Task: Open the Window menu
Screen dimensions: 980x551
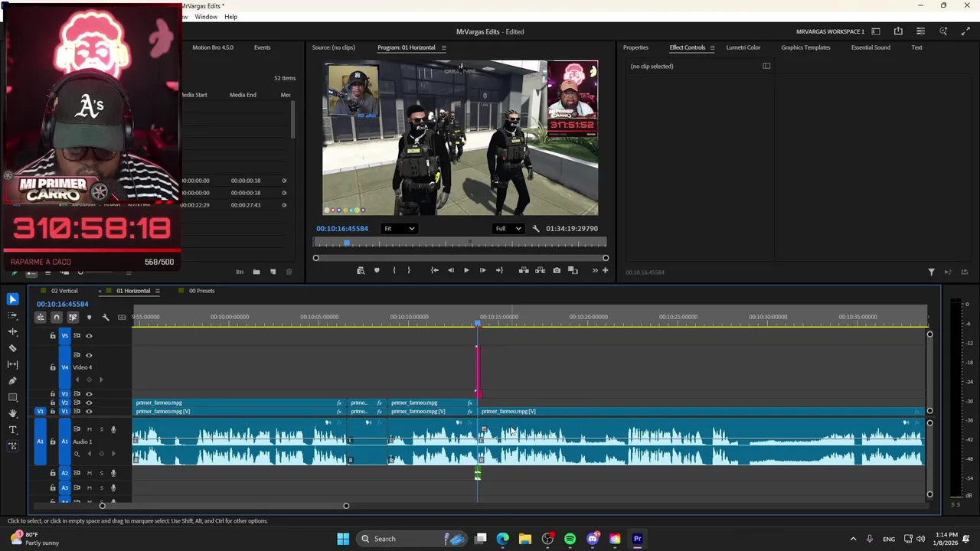Action: click(206, 17)
